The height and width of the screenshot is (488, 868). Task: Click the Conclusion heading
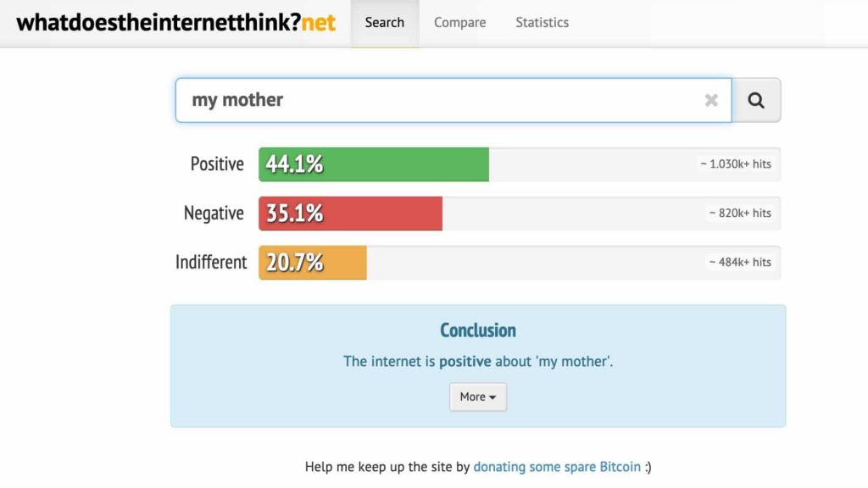pos(478,330)
